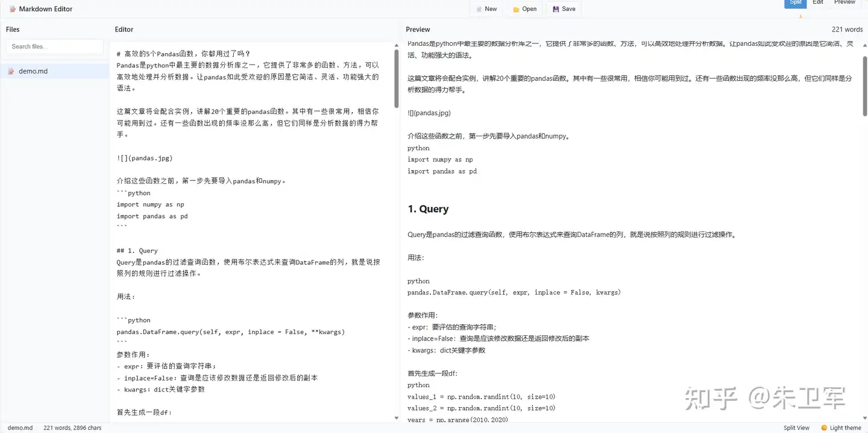Click the '221 words' count in Preview header

[x=847, y=30]
